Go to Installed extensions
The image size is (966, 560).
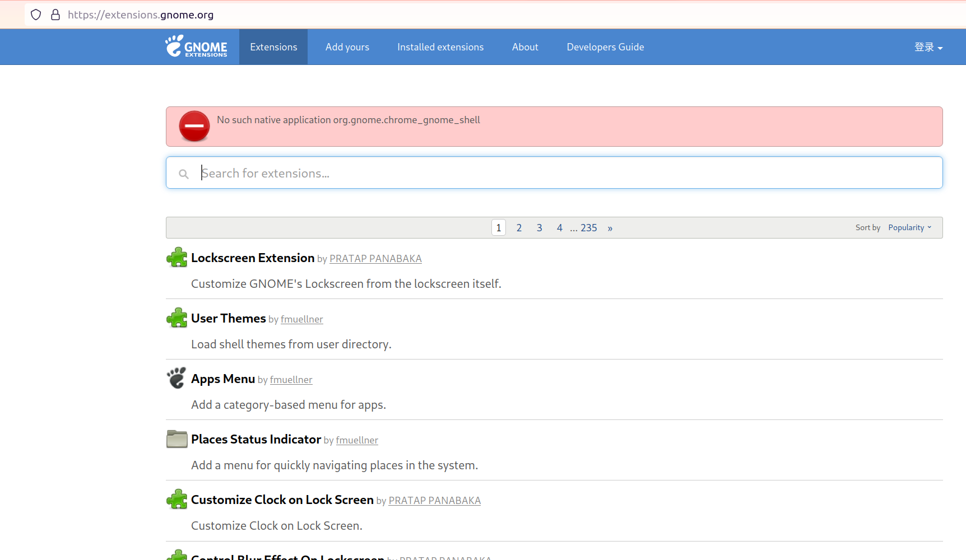(440, 47)
